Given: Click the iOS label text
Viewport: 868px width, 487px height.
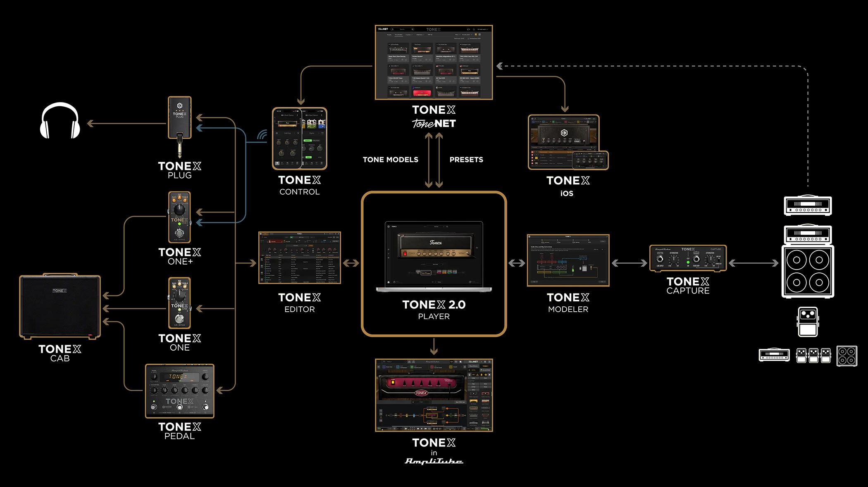Looking at the screenshot, I should tap(567, 193).
